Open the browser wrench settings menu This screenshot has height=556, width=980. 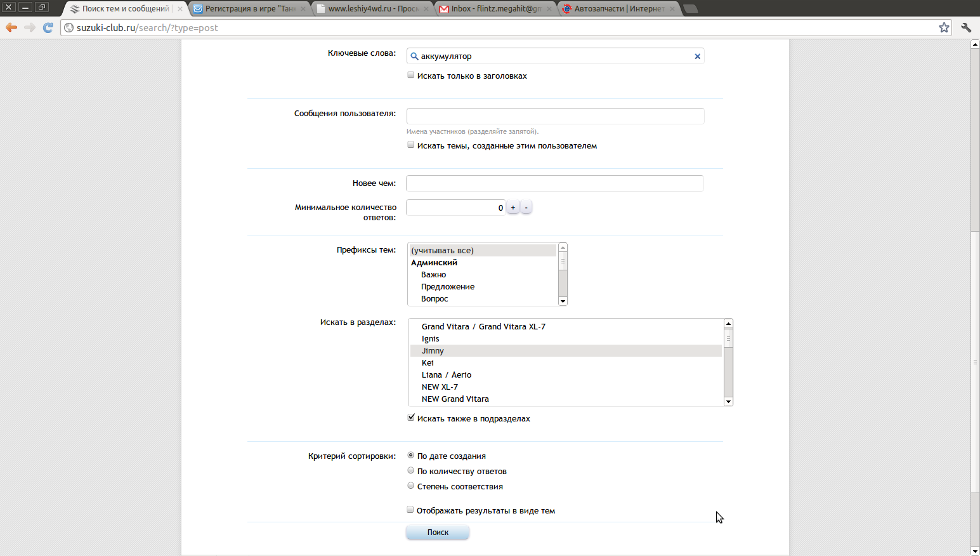(966, 27)
